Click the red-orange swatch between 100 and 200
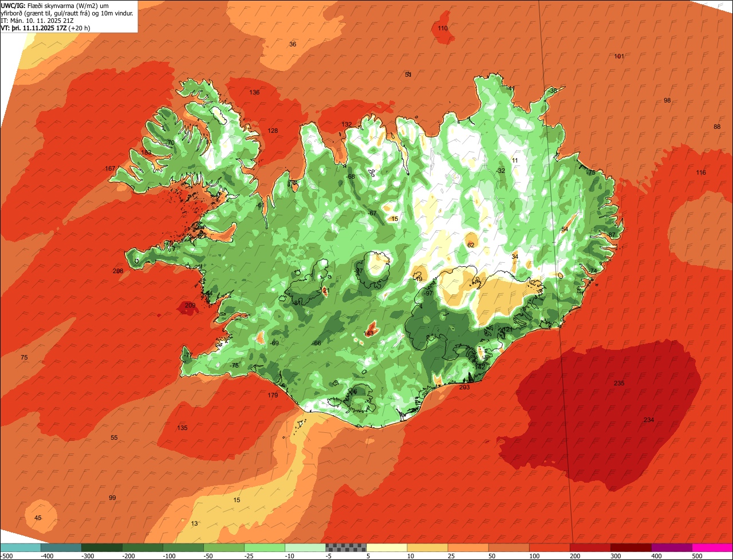733x560 pixels. pyautogui.click(x=549, y=547)
